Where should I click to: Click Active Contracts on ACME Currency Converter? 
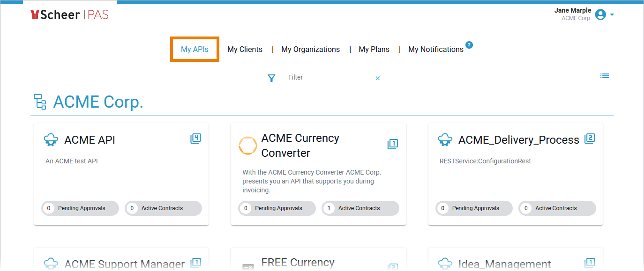pos(360,208)
